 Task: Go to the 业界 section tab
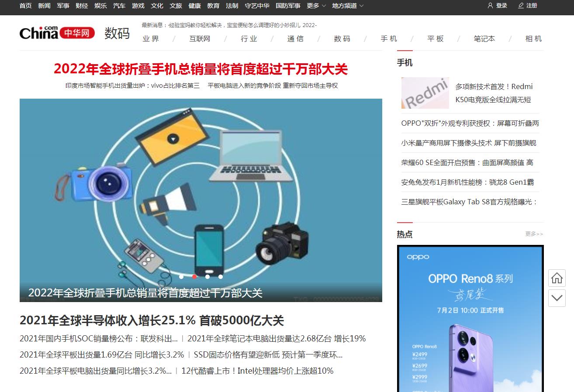tap(151, 39)
